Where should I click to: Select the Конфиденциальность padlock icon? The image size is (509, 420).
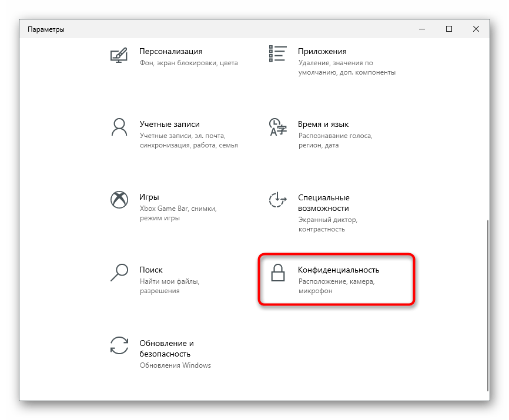click(278, 273)
